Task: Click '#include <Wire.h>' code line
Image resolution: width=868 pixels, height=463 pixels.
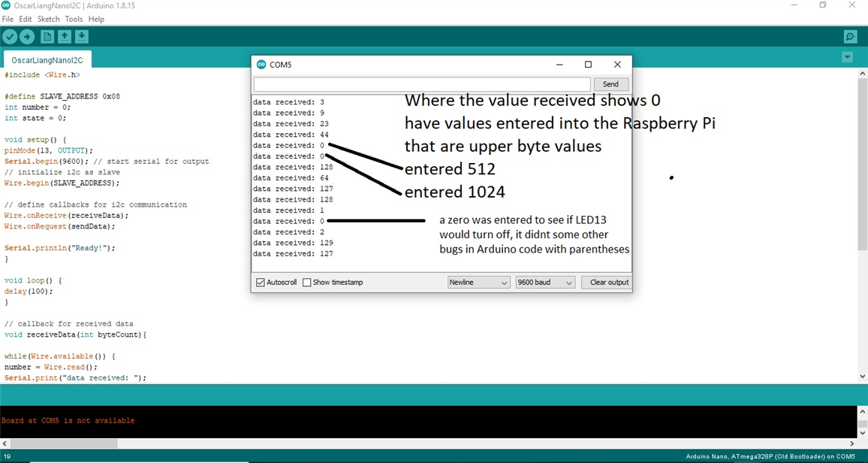Action: pyautogui.click(x=42, y=74)
